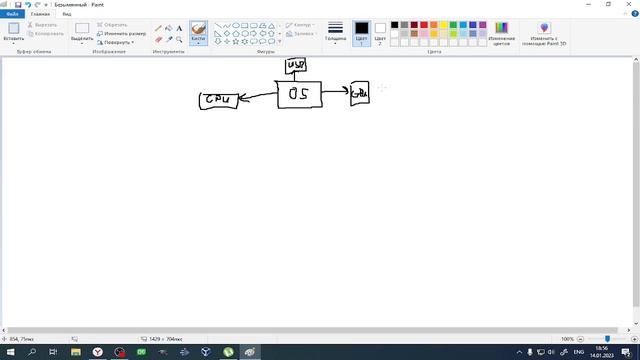
Task: Click the Save icon in the title bar
Action: (x=18, y=5)
